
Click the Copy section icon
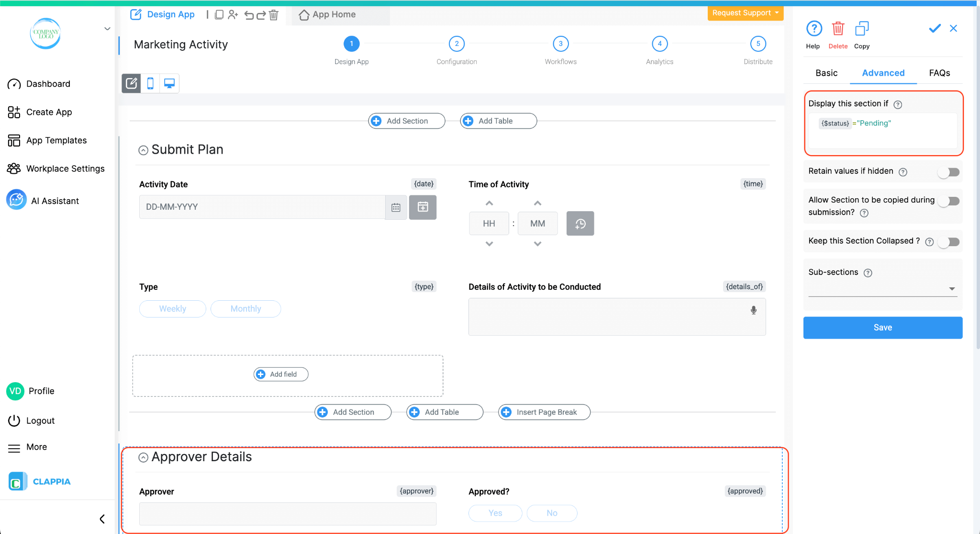pos(861,29)
